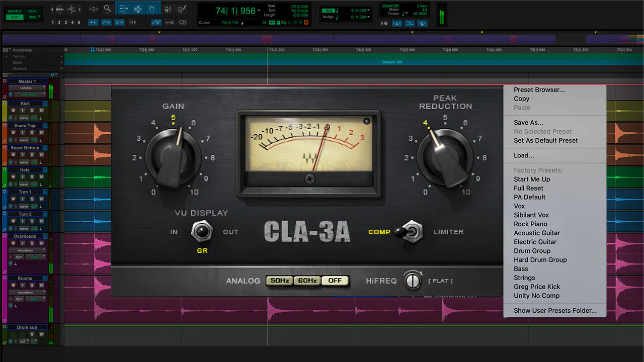Open the Nudge value dropdown
The height and width of the screenshot is (362, 644).
[x=368, y=17]
